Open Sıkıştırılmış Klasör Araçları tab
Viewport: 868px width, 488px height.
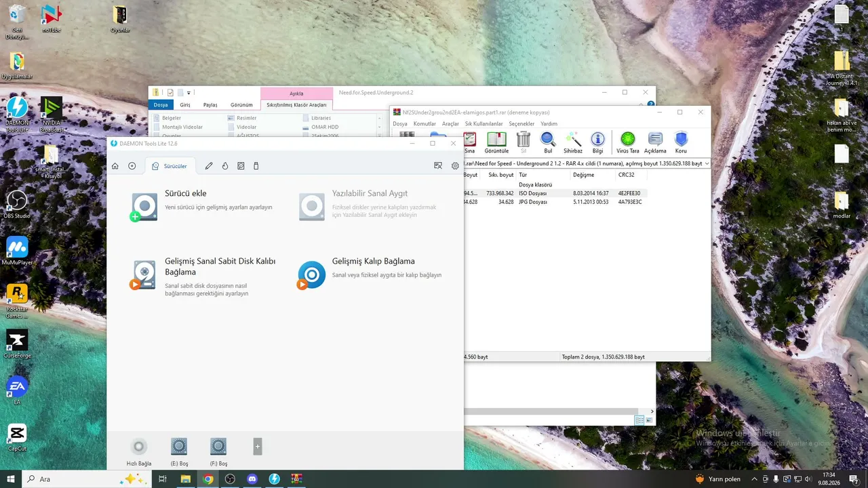(x=296, y=105)
